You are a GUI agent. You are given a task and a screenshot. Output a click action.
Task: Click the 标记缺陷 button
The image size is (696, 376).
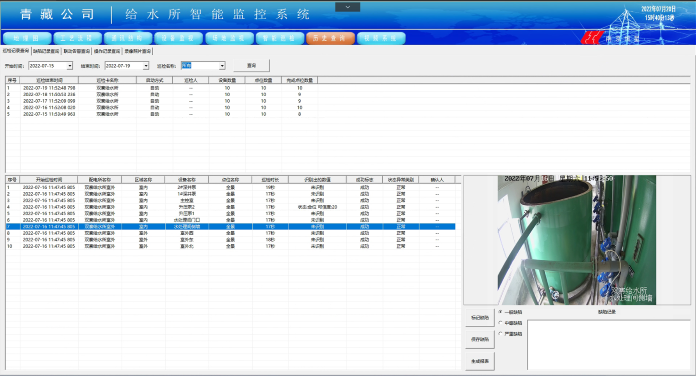tap(480, 317)
